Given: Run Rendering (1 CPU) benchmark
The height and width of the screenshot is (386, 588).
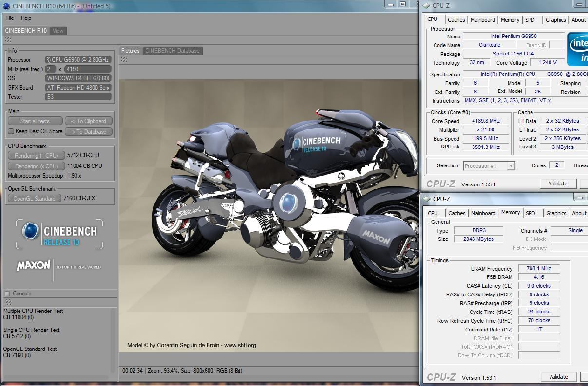Looking at the screenshot, I should pyautogui.click(x=37, y=155).
